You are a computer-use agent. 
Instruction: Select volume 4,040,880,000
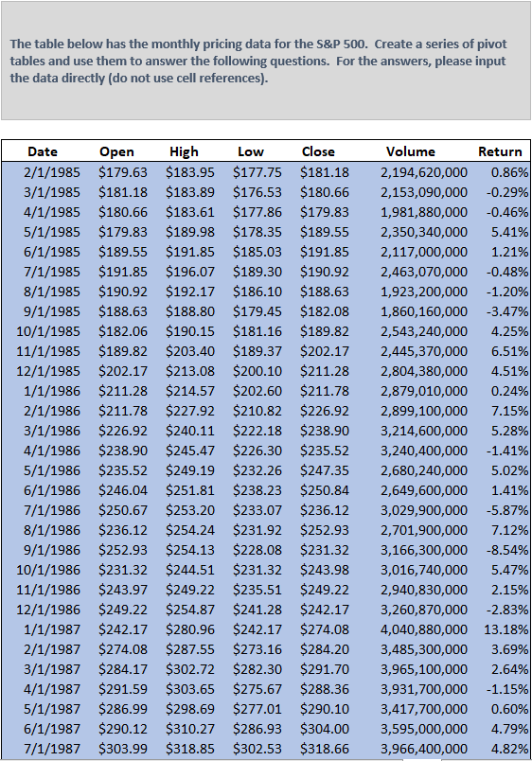(x=424, y=630)
